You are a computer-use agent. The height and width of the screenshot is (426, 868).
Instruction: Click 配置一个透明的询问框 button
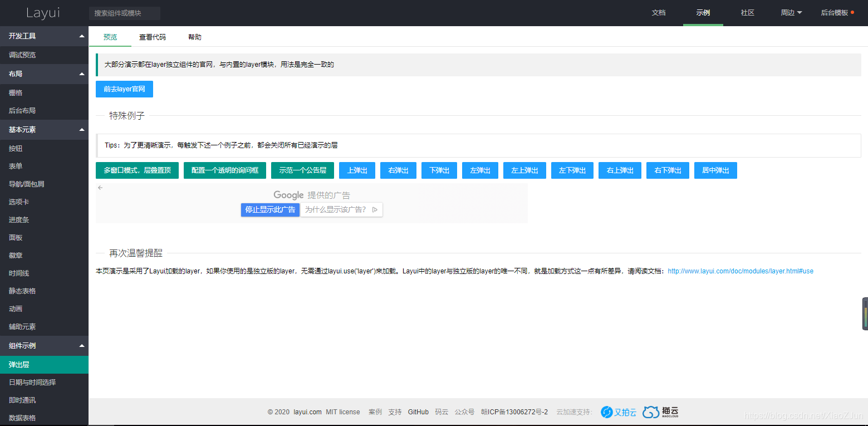[225, 170]
